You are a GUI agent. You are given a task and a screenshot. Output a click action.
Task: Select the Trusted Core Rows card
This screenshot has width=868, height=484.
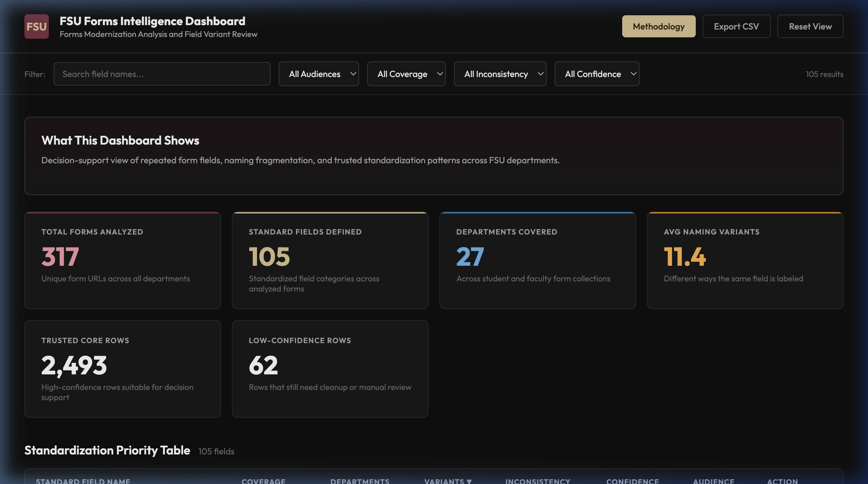pyautogui.click(x=122, y=369)
